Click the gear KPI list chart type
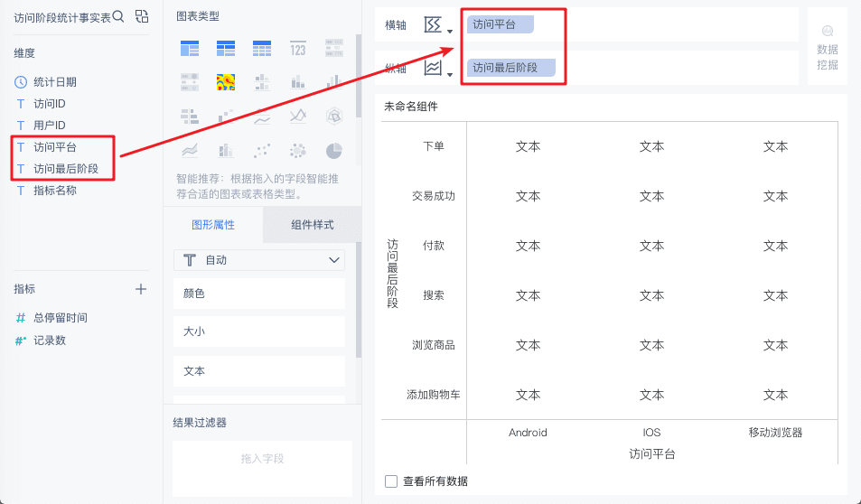 [x=190, y=82]
